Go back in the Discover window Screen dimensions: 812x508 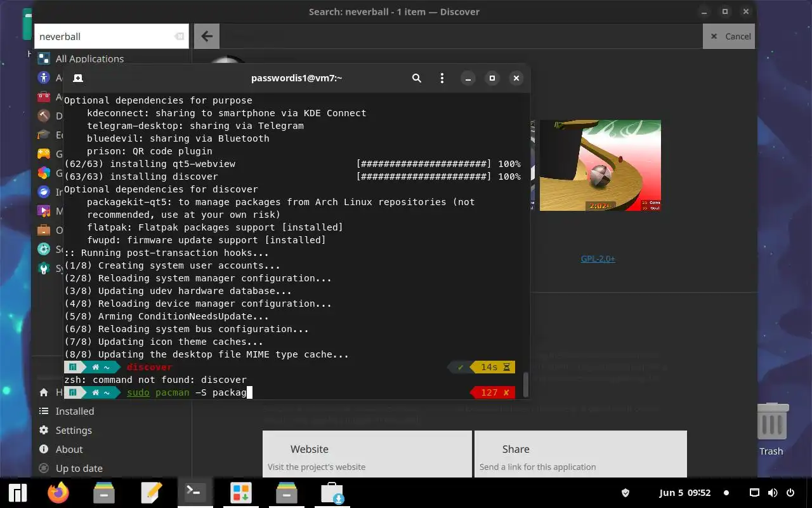(x=207, y=36)
